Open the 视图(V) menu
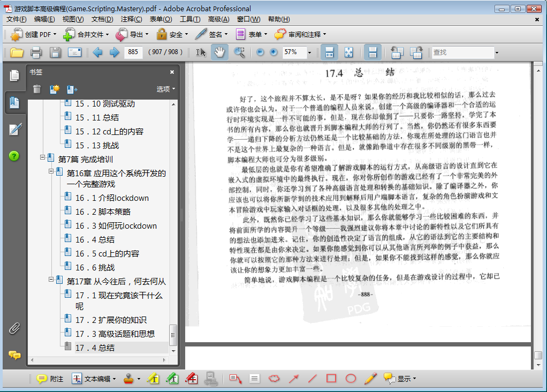The width and height of the screenshot is (547, 392). (x=73, y=19)
